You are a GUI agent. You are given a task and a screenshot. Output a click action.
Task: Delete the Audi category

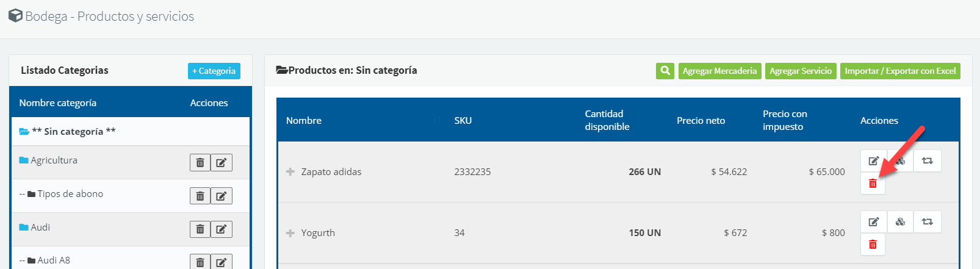point(200,230)
